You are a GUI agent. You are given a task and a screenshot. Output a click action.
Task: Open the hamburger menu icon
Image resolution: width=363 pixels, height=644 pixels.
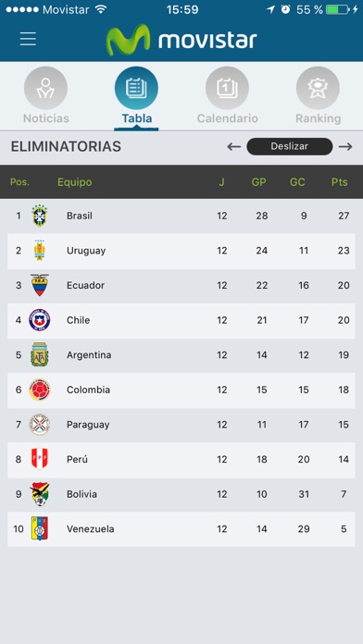(28, 40)
